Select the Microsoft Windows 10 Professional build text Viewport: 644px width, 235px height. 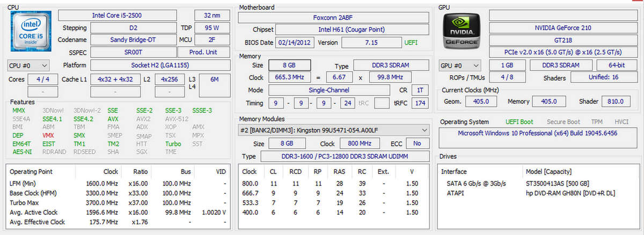click(538, 133)
